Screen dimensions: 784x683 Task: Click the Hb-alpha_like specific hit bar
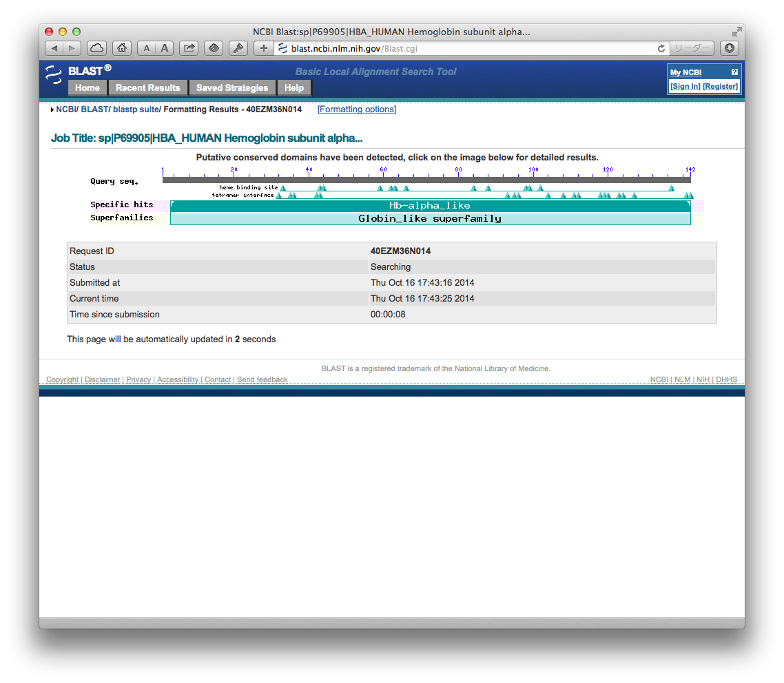click(x=430, y=206)
